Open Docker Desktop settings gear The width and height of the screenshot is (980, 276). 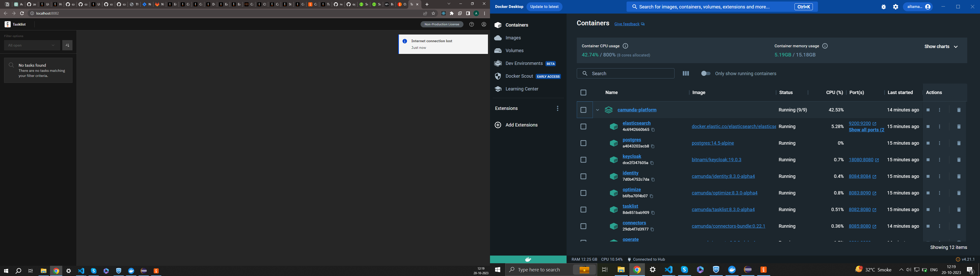[896, 7]
